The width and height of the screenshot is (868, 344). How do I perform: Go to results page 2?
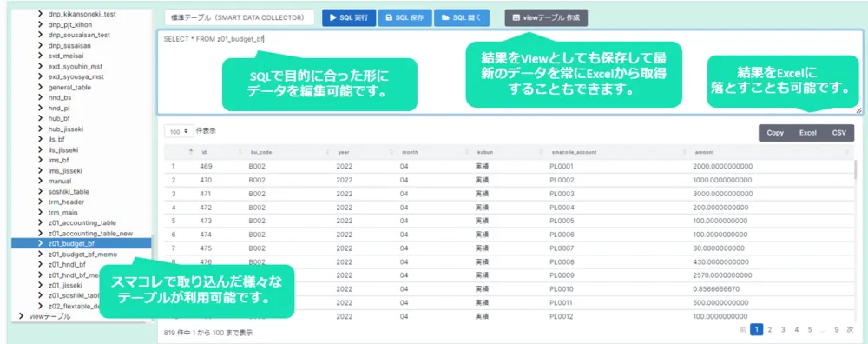pos(769,329)
